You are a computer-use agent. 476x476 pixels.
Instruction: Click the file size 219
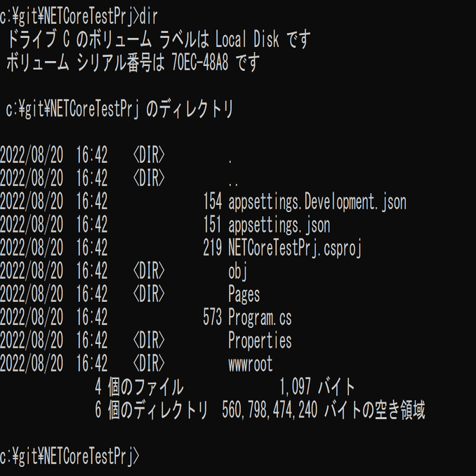(x=212, y=248)
